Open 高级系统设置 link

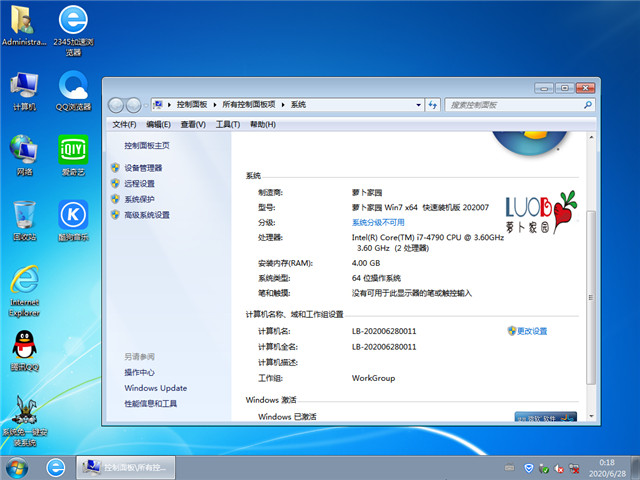point(147,215)
